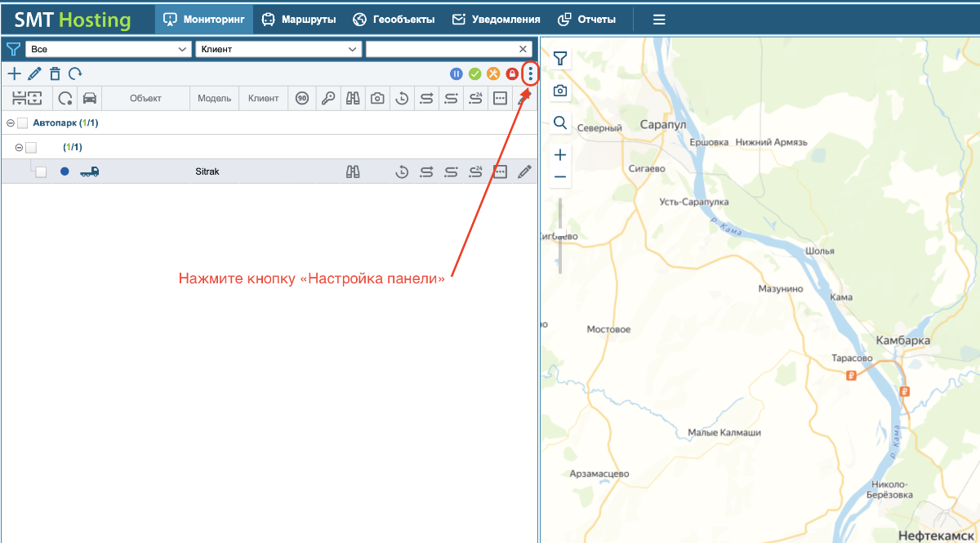Clear the search field with X
The height and width of the screenshot is (543, 980).
point(523,50)
